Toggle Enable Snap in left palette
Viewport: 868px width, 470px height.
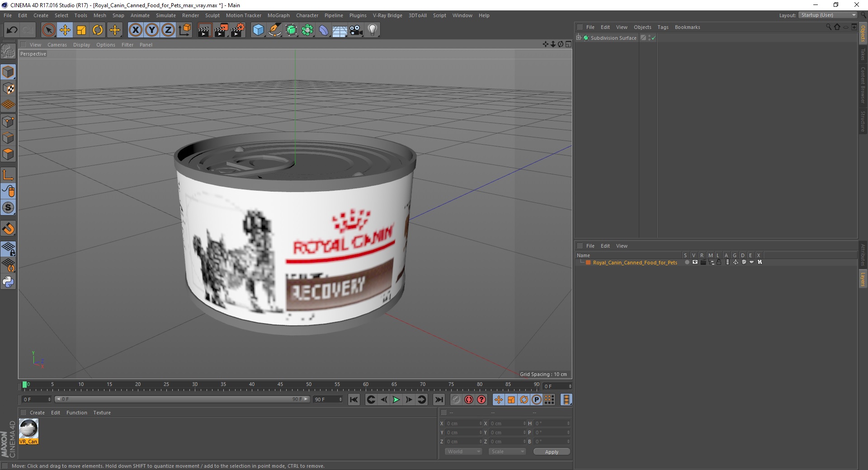point(8,207)
